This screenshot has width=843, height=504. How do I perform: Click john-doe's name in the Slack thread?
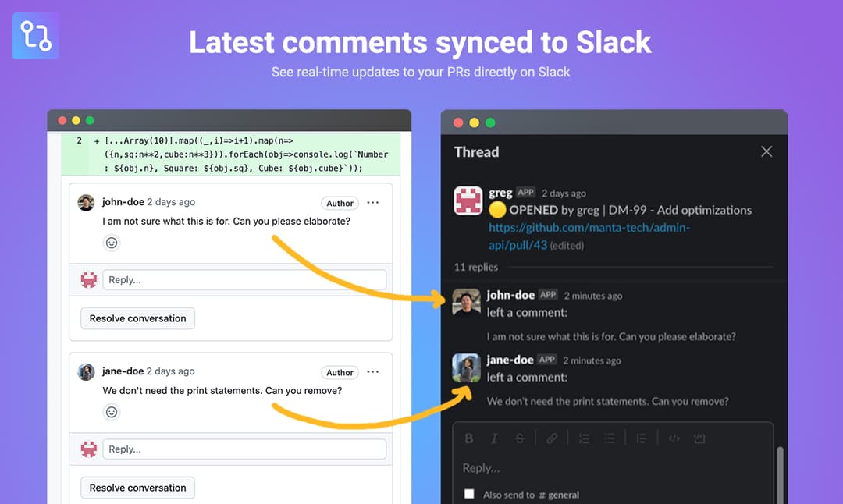[510, 295]
